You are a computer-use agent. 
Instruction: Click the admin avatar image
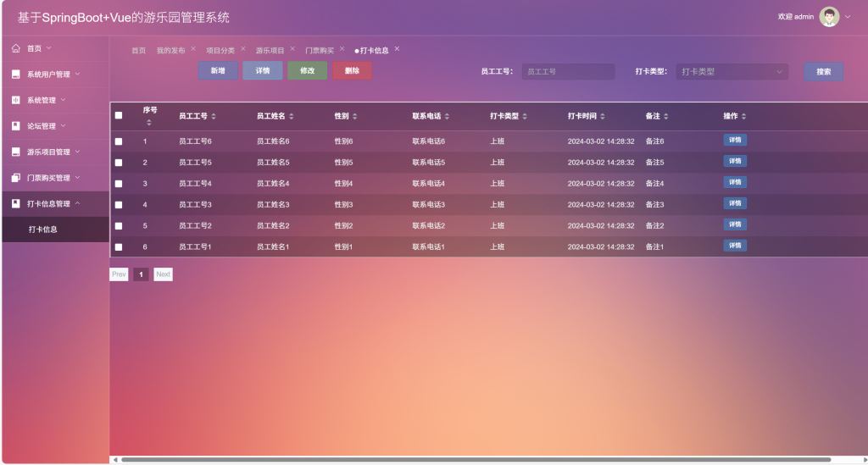(x=829, y=17)
